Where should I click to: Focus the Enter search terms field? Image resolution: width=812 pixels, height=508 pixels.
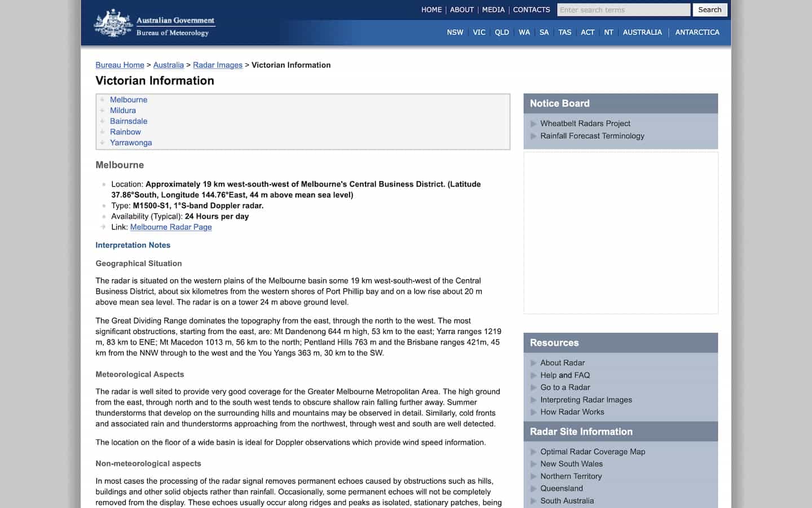click(623, 10)
